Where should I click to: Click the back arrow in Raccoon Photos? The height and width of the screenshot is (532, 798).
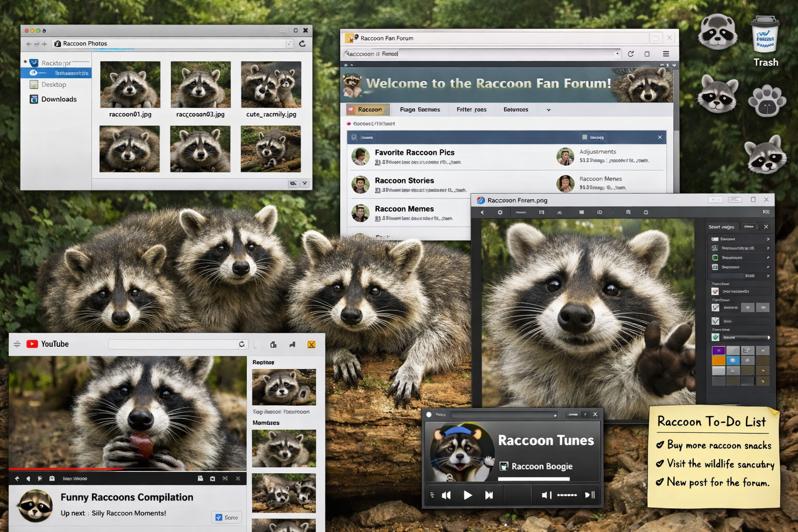pos(29,44)
